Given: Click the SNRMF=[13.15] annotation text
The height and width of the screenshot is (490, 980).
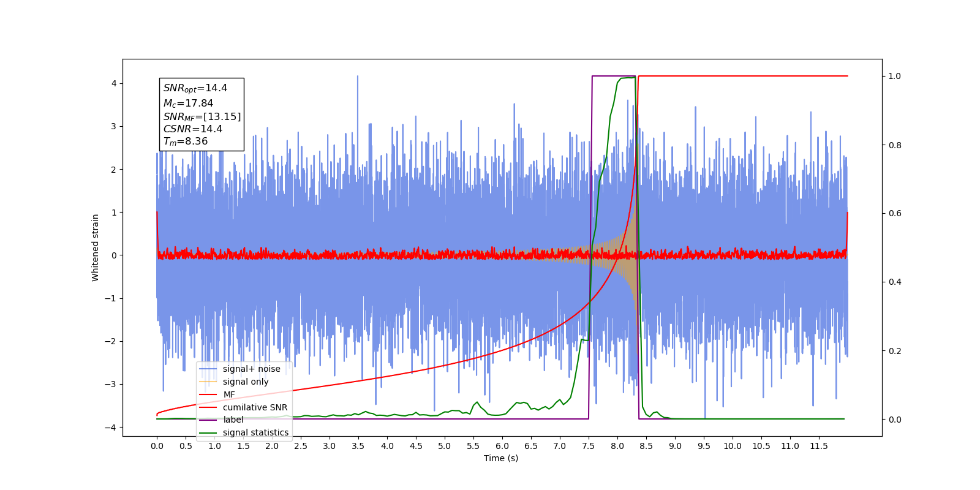Looking at the screenshot, I should coord(202,116).
